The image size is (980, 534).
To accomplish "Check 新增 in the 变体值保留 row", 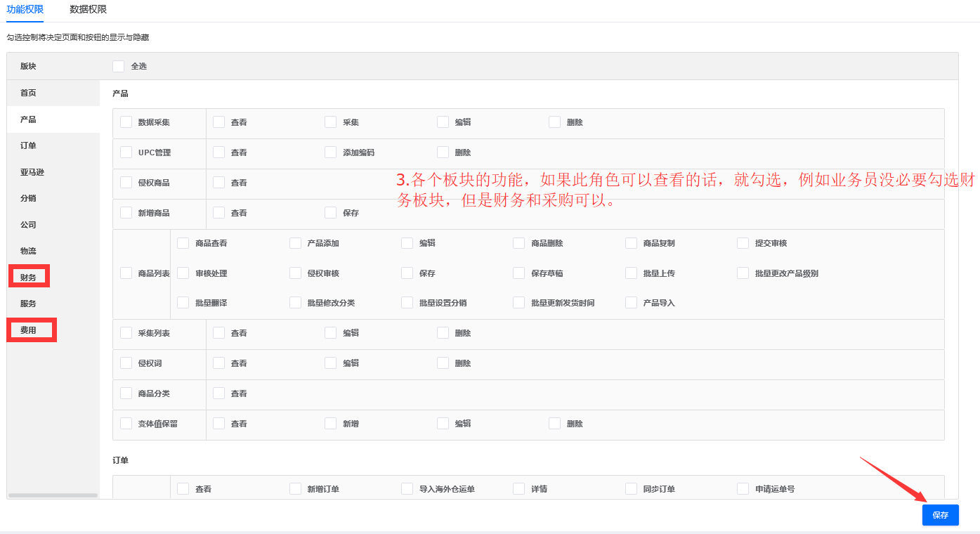I will 331,424.
